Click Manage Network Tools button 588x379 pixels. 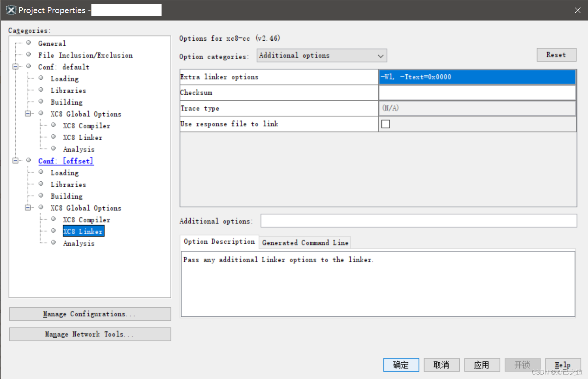(90, 334)
